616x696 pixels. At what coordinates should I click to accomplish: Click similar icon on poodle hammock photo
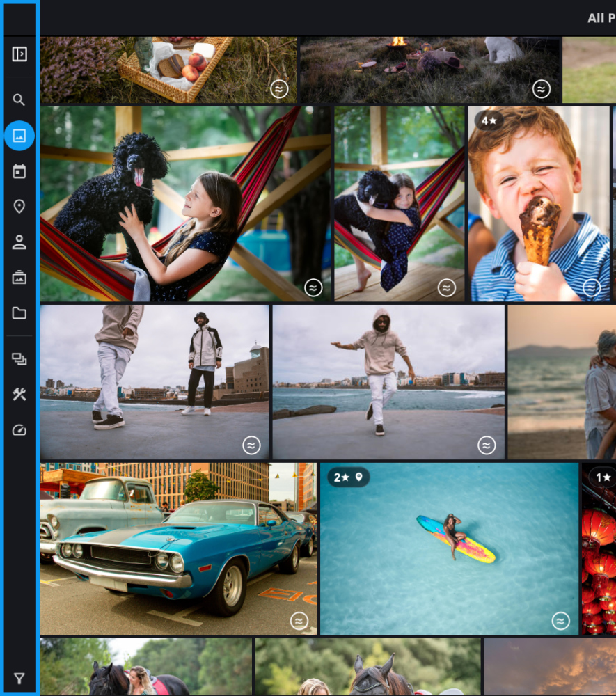click(x=313, y=288)
